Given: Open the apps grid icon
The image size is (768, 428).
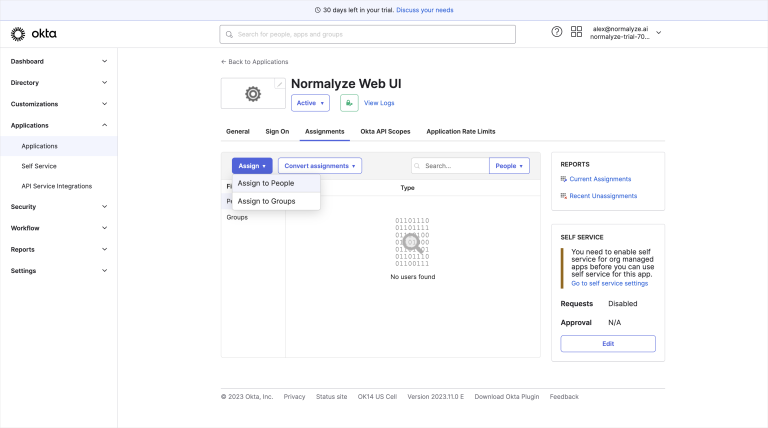Looking at the screenshot, I should (x=576, y=32).
